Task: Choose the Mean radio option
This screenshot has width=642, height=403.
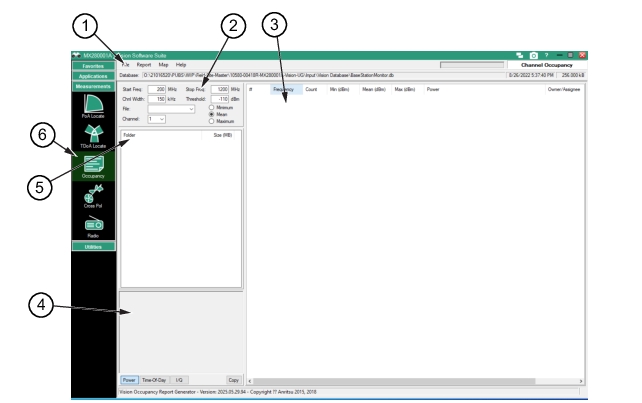Action: click(x=212, y=114)
